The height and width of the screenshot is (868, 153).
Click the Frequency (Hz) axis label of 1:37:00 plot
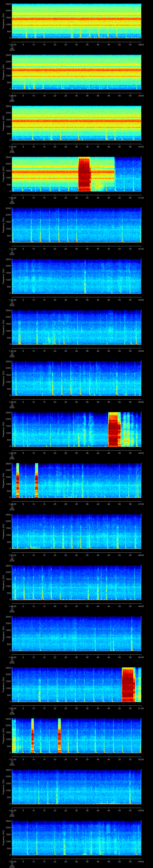3,21
